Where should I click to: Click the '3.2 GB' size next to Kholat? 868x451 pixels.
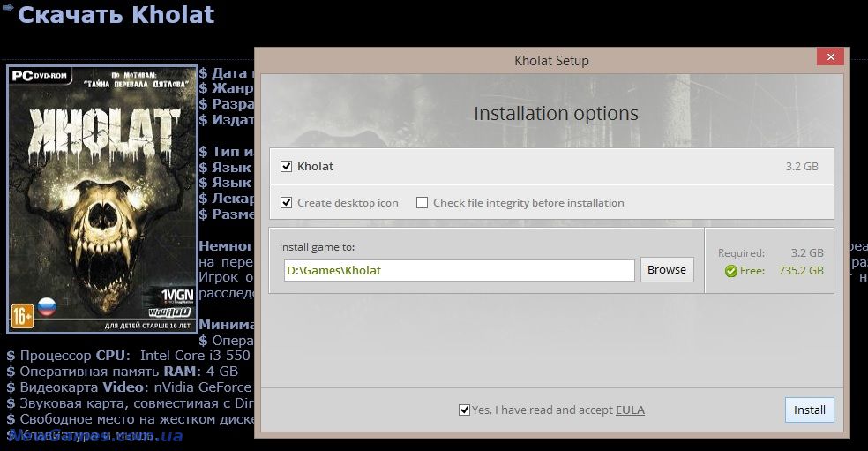click(x=802, y=166)
